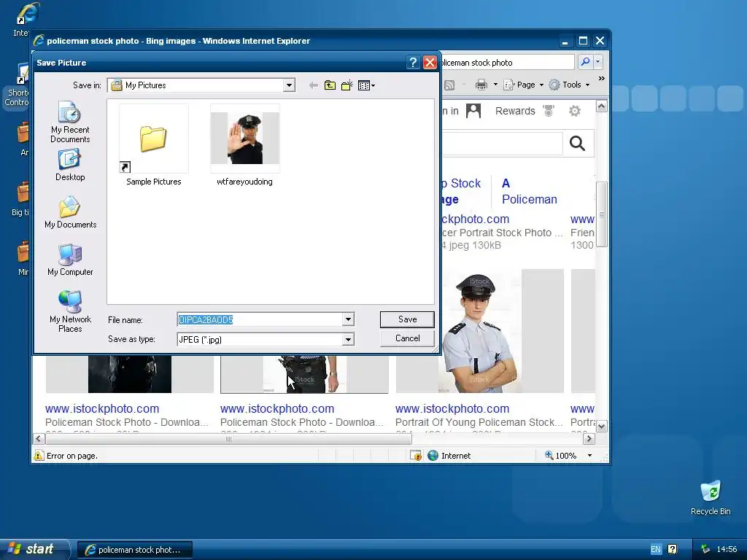
Task: Click the taskbar clock showing 14:56
Action: coord(727,549)
